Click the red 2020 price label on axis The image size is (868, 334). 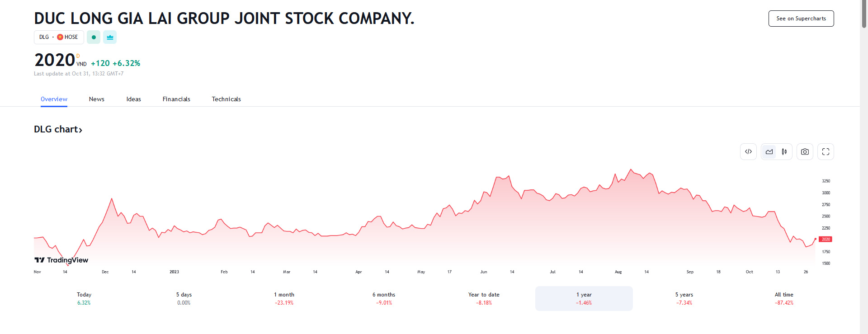[x=826, y=239]
